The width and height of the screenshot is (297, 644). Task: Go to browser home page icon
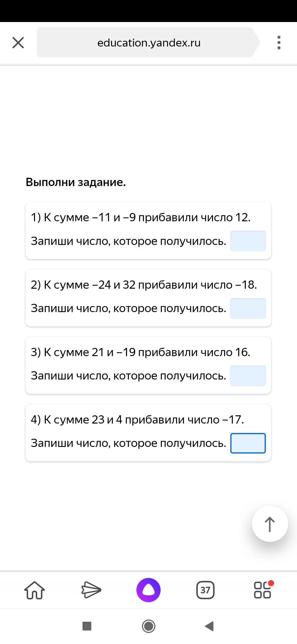click(x=35, y=590)
